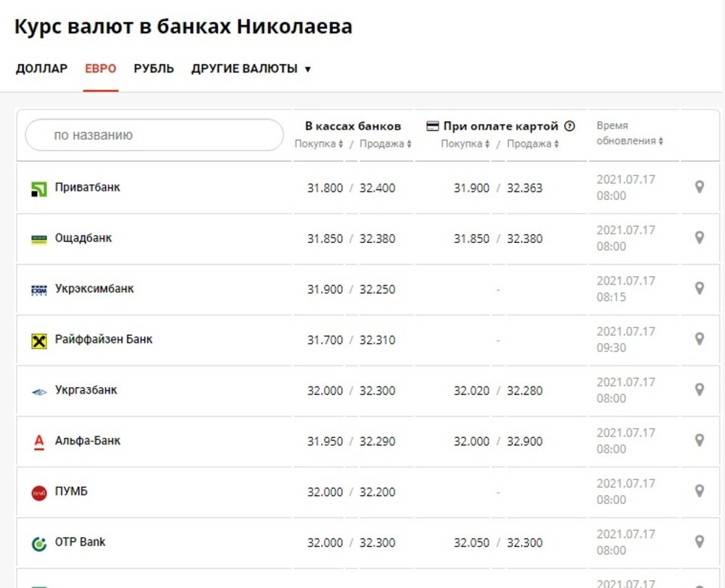Click the ПУМБ red circle logo
This screenshot has width=725, height=588.
tap(39, 493)
